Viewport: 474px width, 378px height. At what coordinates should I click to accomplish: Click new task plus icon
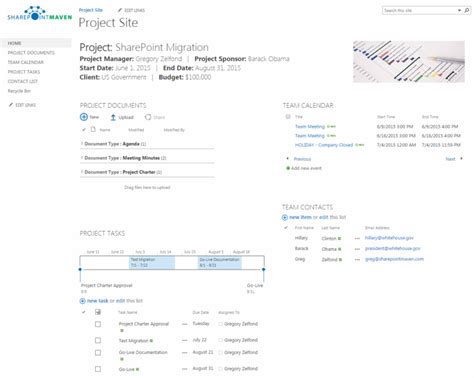pyautogui.click(x=82, y=301)
